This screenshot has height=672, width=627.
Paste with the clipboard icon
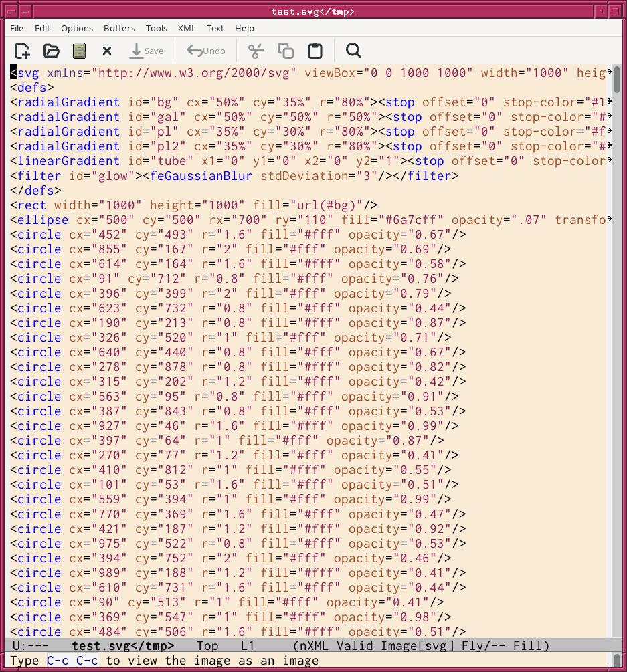[x=315, y=51]
